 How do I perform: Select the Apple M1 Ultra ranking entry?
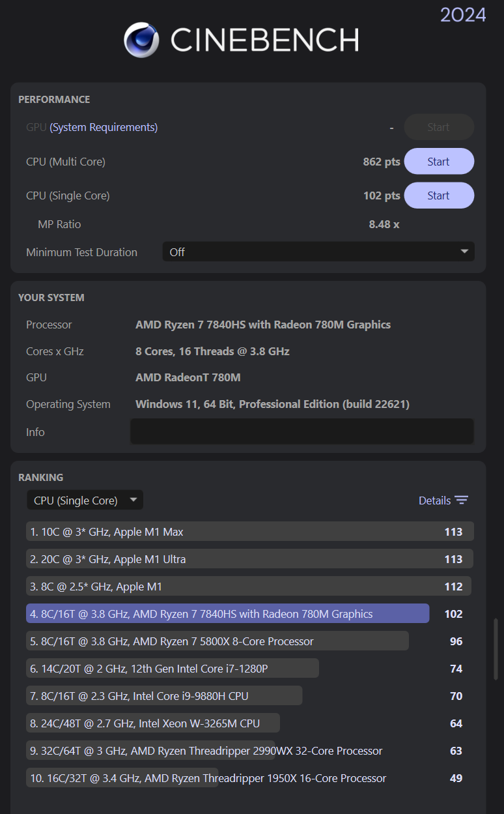249,559
